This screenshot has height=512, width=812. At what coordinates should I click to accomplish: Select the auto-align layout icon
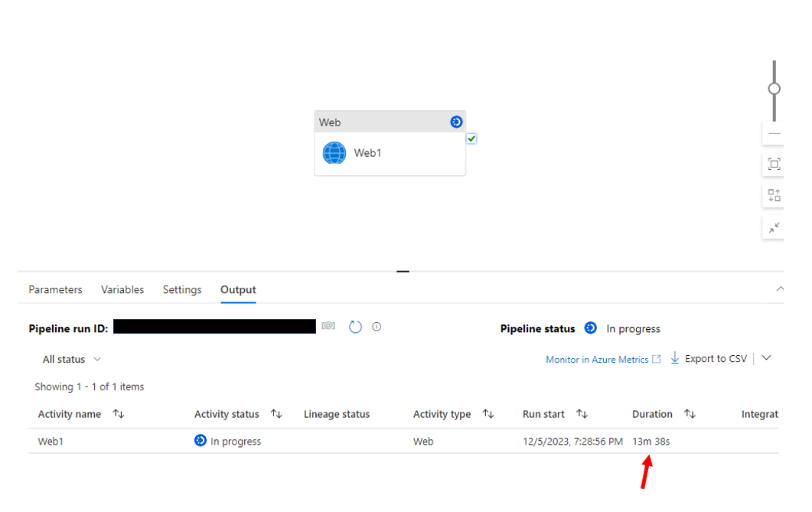coord(773,195)
